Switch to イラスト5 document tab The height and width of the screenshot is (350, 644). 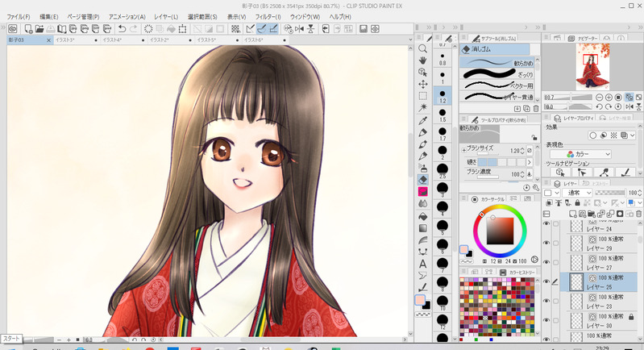tap(218, 40)
